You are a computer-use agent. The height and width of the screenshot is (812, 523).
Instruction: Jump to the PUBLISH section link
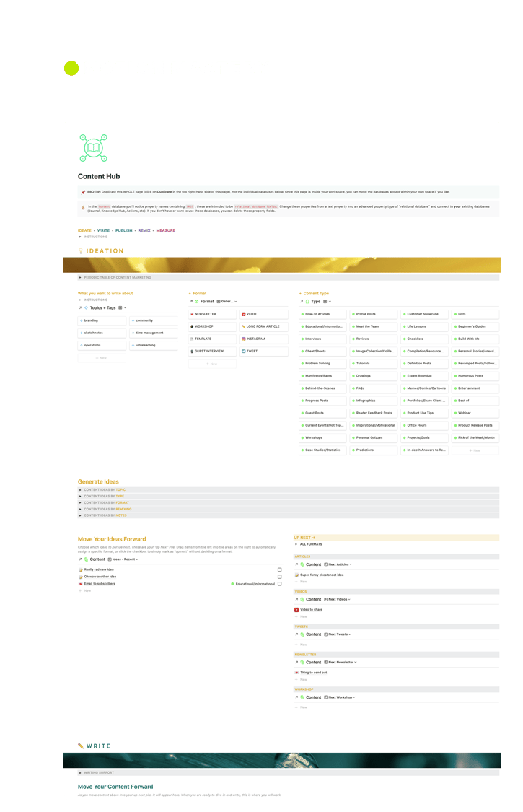(x=124, y=230)
